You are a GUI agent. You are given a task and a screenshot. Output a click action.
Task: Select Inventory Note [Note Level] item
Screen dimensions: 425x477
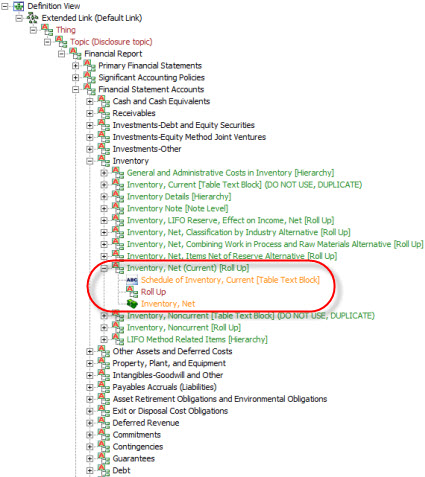pyautogui.click(x=177, y=209)
